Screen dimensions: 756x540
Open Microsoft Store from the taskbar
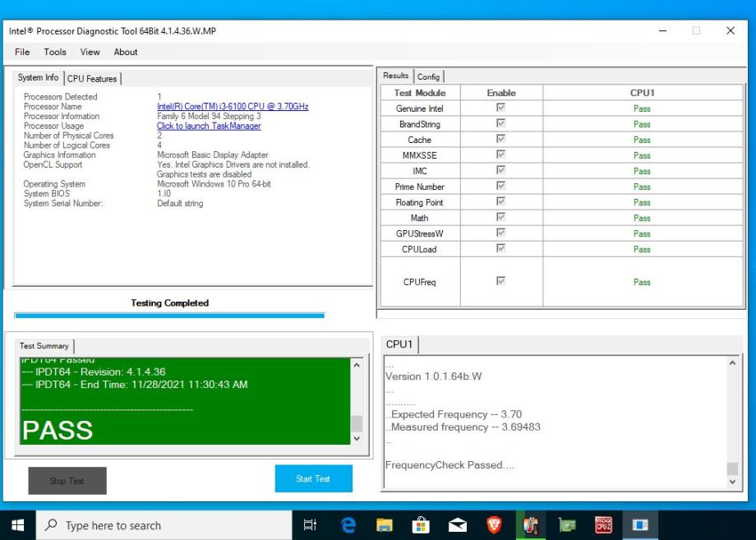[x=421, y=524]
